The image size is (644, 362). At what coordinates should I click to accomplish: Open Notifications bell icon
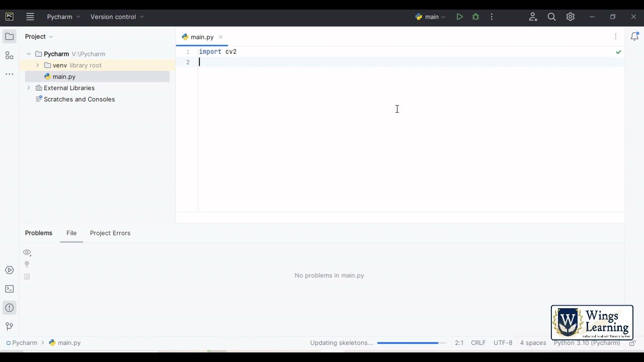(x=634, y=36)
